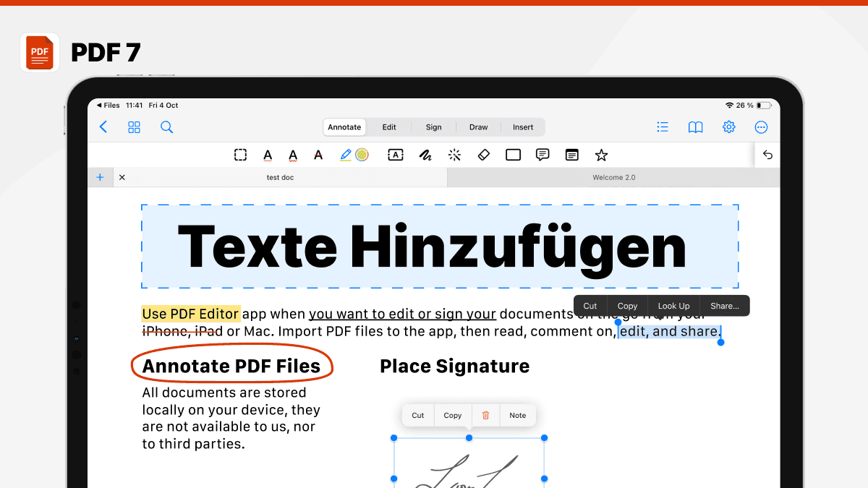Open the Welcome 2.0 document tab
The image size is (868, 488).
[x=614, y=177]
